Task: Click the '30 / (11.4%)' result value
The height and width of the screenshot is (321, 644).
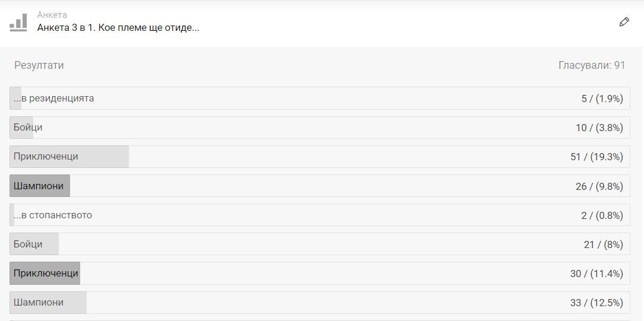Action: tap(596, 274)
